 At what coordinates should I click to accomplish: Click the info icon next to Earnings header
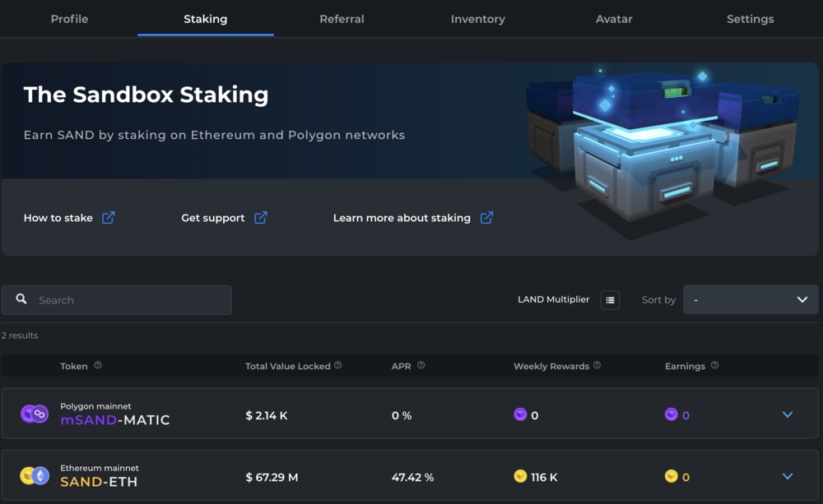[x=714, y=366]
